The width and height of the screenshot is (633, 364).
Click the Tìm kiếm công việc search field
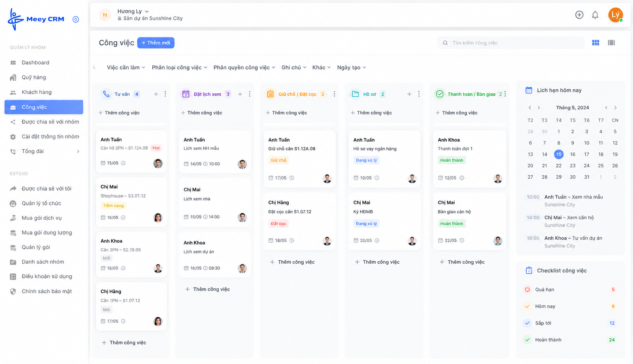coord(511,43)
